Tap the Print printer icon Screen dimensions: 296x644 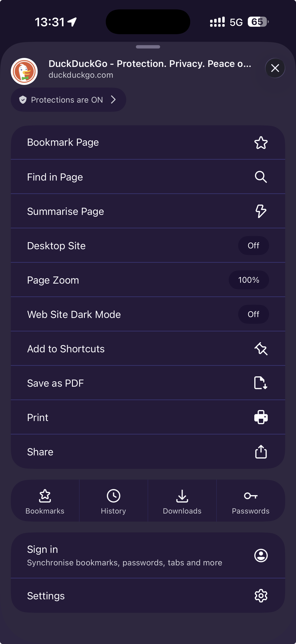tap(261, 417)
